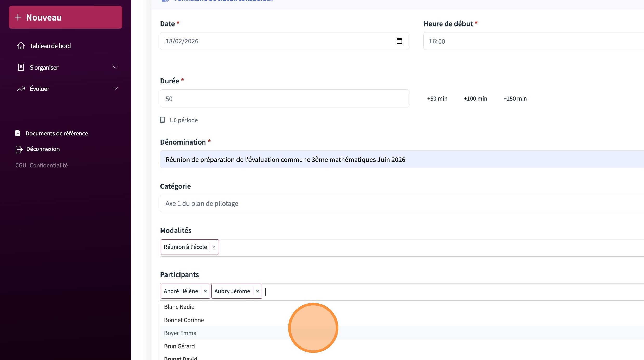Click the Évoluer trend arrow icon
This screenshot has height=360, width=644.
[x=21, y=89]
